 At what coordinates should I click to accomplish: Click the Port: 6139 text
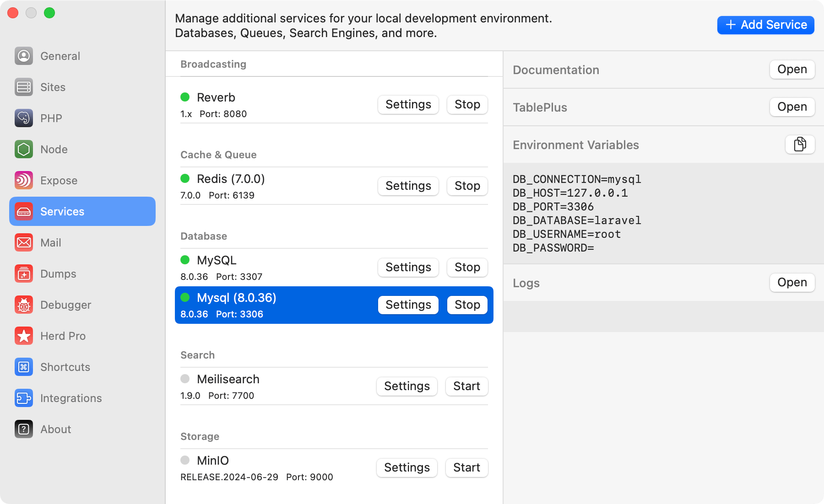tap(232, 195)
